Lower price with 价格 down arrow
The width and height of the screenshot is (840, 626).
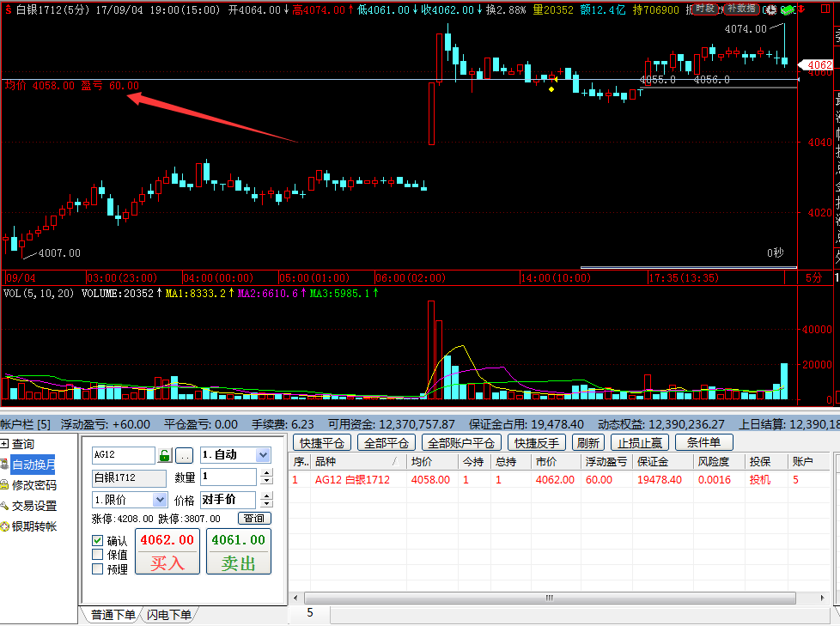tap(267, 504)
